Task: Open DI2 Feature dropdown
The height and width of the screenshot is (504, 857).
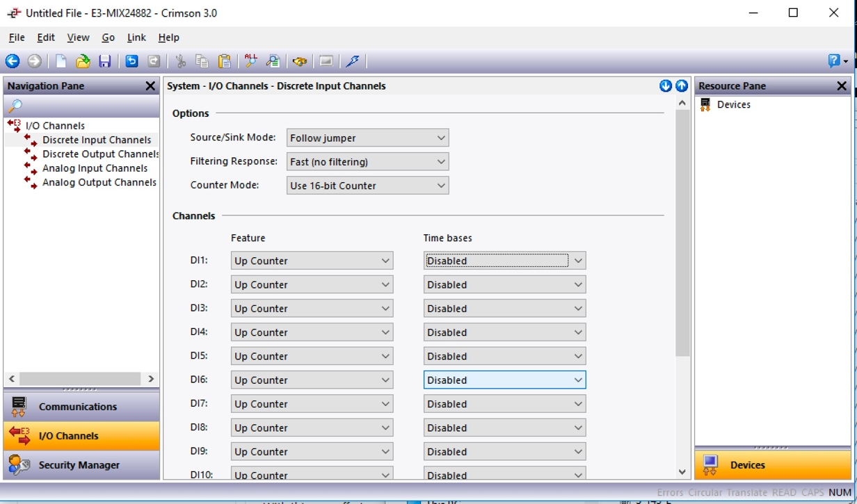Action: click(312, 284)
